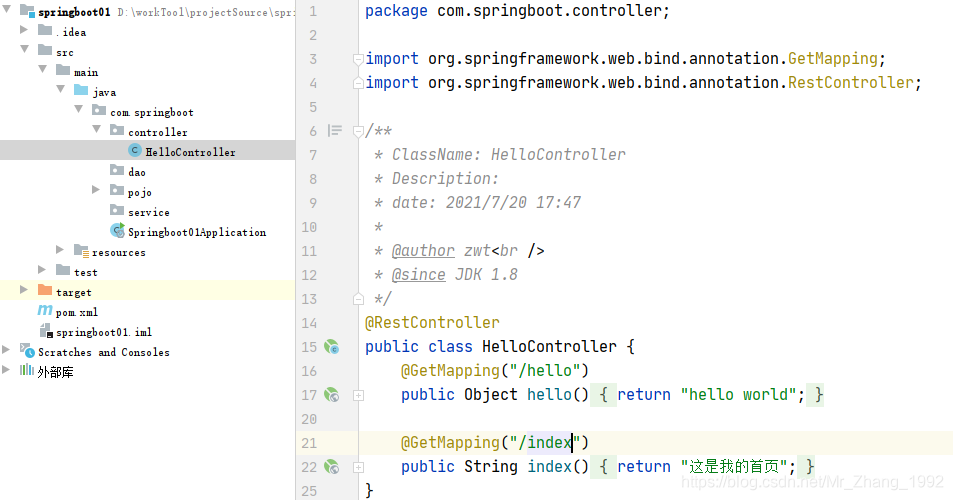Image resolution: width=953 pixels, height=500 pixels.
Task: Click the @author Javadoc tag
Action: (x=423, y=250)
